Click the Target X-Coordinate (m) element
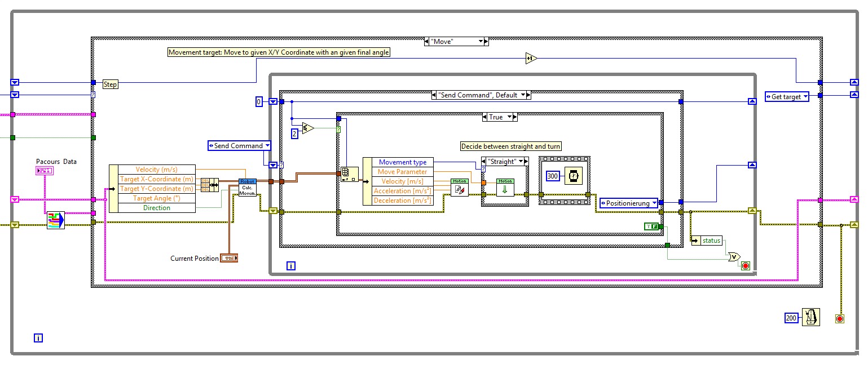The image size is (868, 365). click(156, 179)
